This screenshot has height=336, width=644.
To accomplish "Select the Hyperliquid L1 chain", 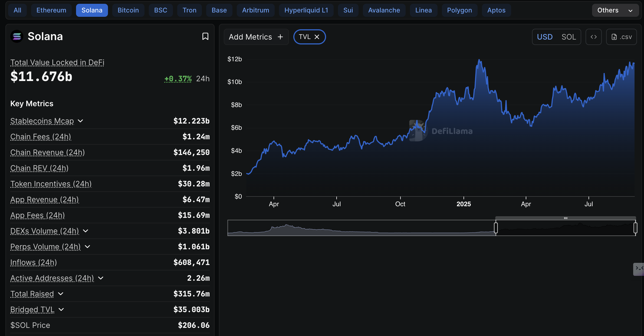I will 306,10.
